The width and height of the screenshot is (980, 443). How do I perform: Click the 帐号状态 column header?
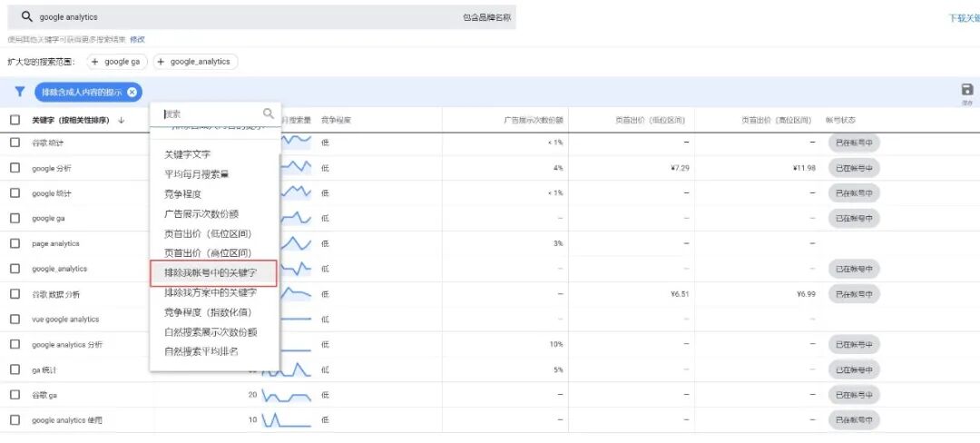coord(840,120)
